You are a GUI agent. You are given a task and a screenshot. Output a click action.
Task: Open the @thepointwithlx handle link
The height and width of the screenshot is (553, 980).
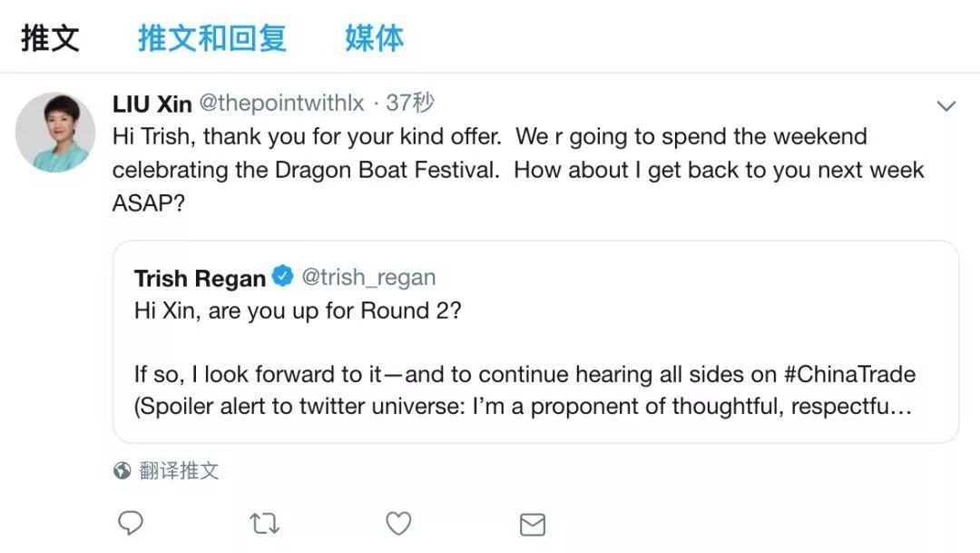click(x=281, y=104)
